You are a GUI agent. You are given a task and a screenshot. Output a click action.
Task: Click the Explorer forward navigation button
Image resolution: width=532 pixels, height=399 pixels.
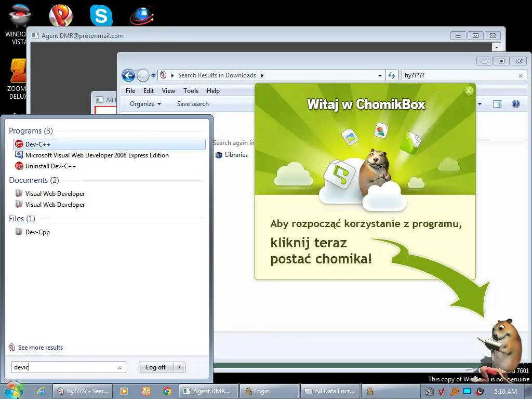click(x=143, y=75)
